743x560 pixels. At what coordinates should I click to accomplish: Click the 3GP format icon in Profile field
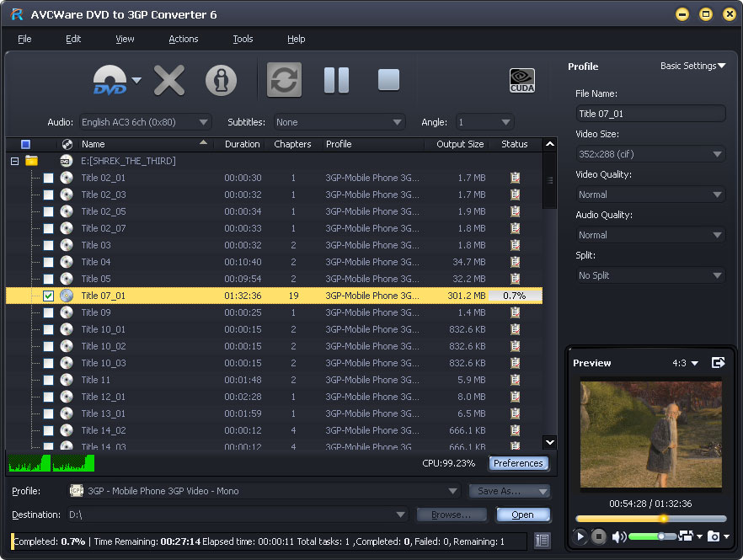pos(77,490)
